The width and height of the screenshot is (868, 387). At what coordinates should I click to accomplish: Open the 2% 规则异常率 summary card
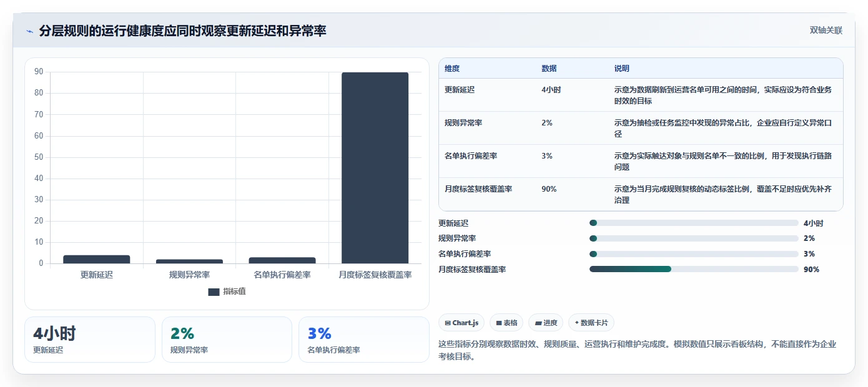click(227, 340)
